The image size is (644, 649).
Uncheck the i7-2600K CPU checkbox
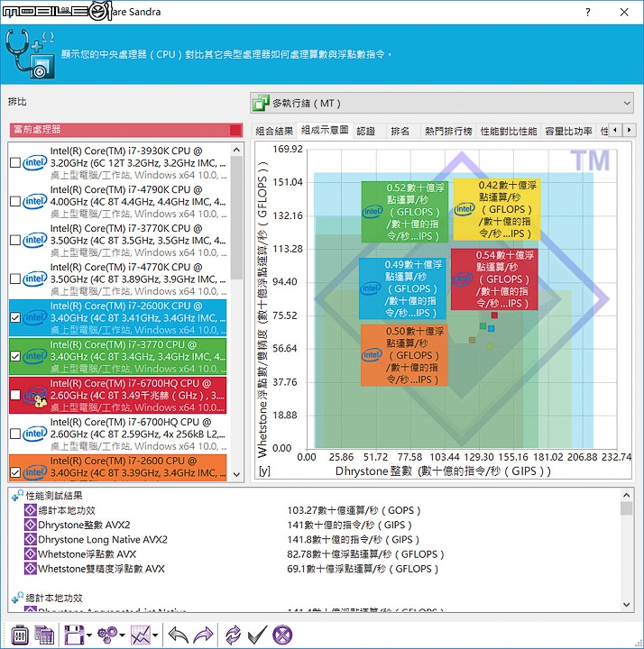15,317
